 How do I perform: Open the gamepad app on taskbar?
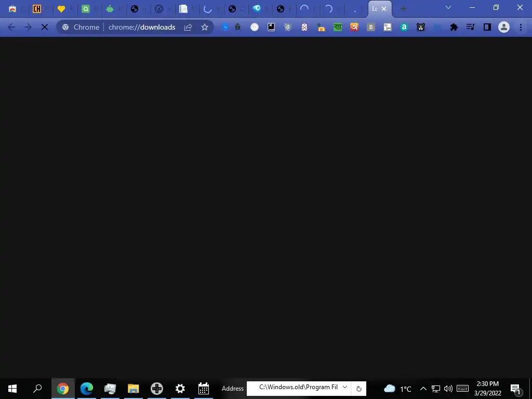(157, 389)
